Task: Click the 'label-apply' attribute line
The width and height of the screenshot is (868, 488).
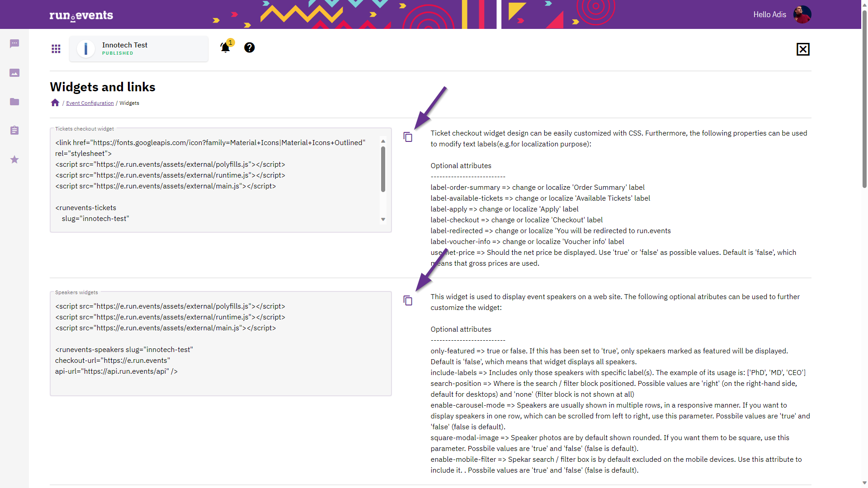Action: pos(505,209)
